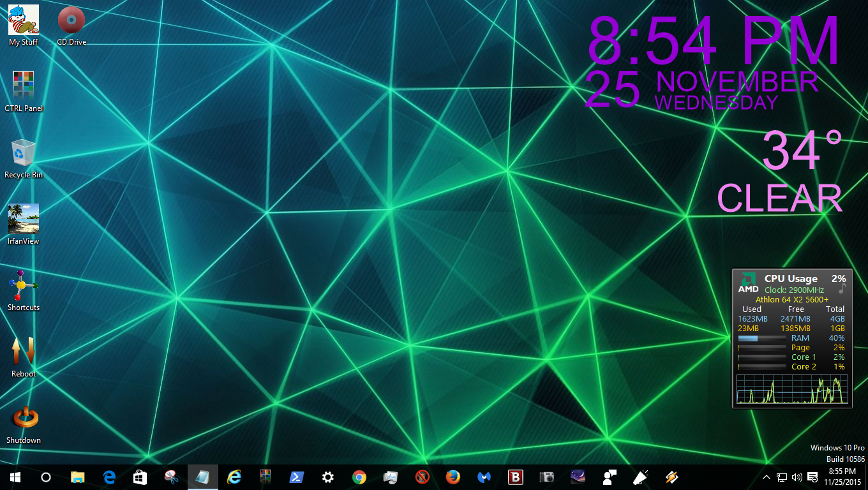
Task: Select the Shortcuts desktop icon
Action: 24,290
